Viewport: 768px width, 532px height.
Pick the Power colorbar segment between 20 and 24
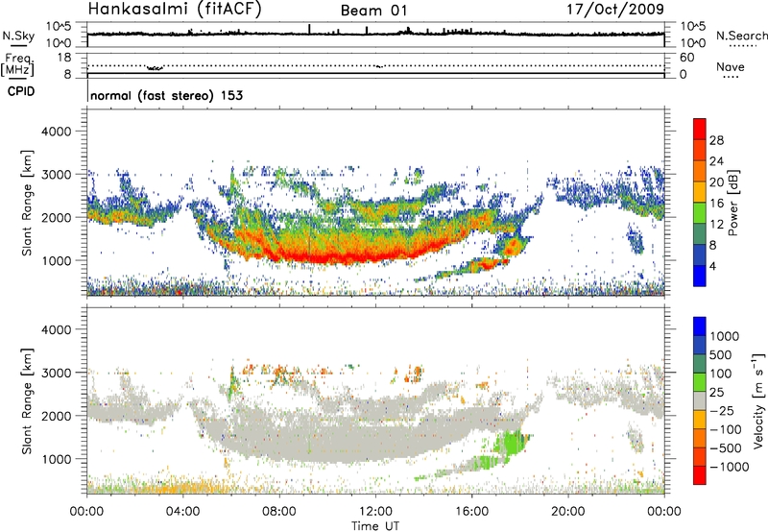click(700, 172)
